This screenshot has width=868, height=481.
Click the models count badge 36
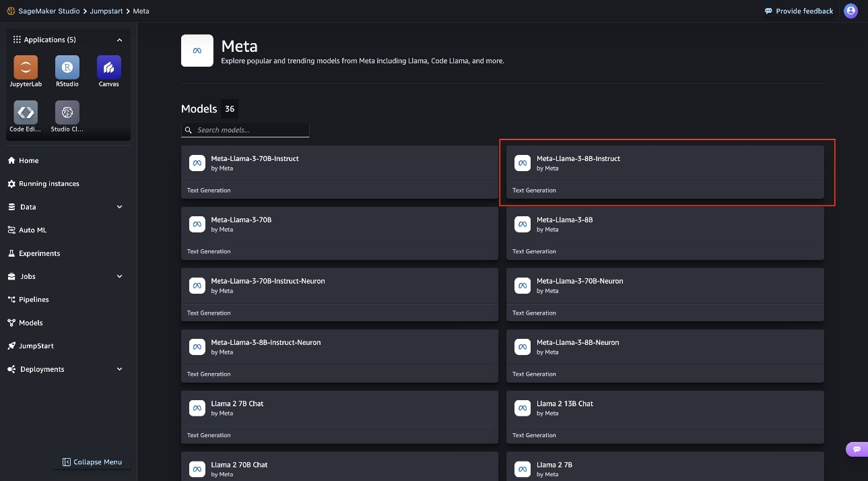click(x=230, y=108)
